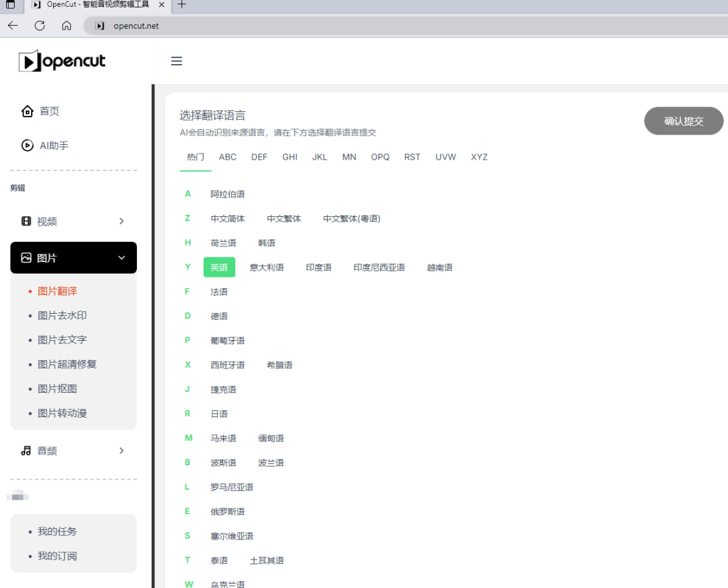728x588 pixels.
Task: Switch to the GHI tab
Action: pyautogui.click(x=290, y=157)
